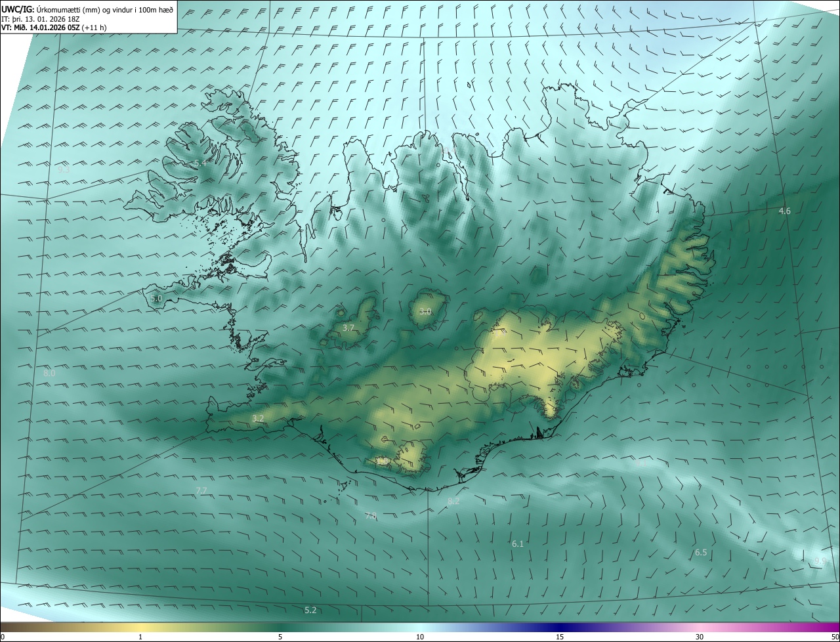
Task: Select the colorbar tick label 5
Action: [280, 637]
